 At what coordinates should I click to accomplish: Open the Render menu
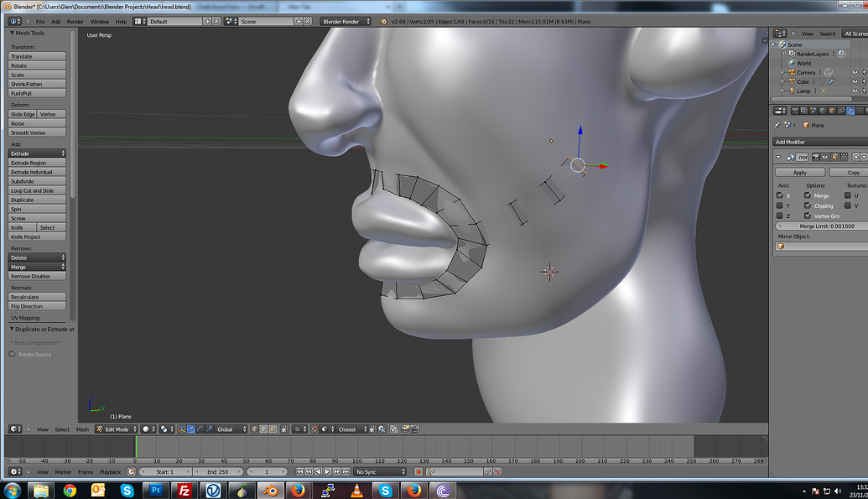pyautogui.click(x=75, y=22)
